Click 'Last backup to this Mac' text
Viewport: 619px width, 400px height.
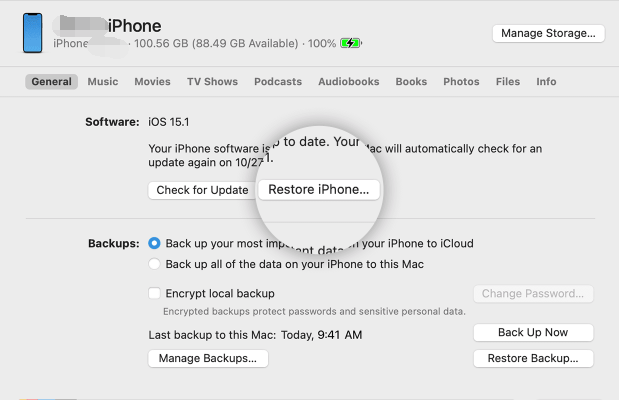[x=212, y=335]
